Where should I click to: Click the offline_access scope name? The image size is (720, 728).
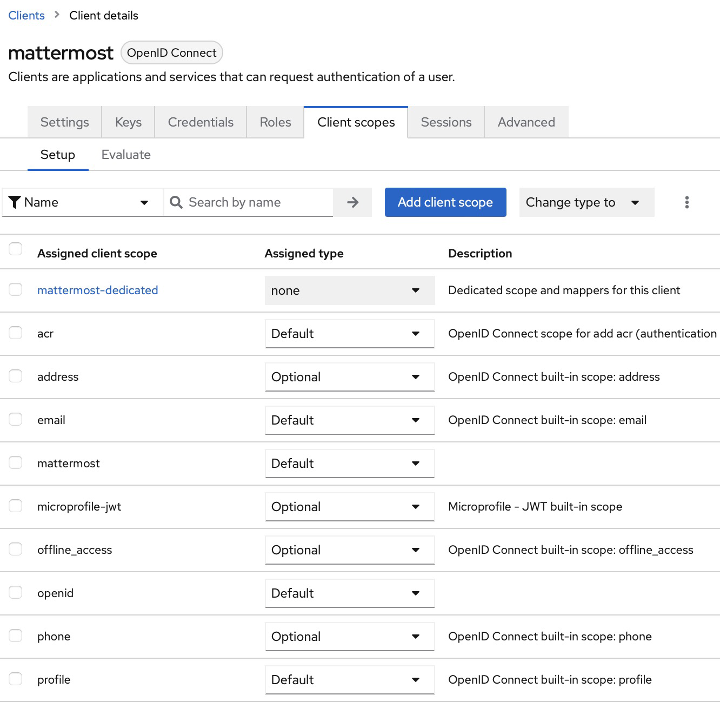[75, 550]
